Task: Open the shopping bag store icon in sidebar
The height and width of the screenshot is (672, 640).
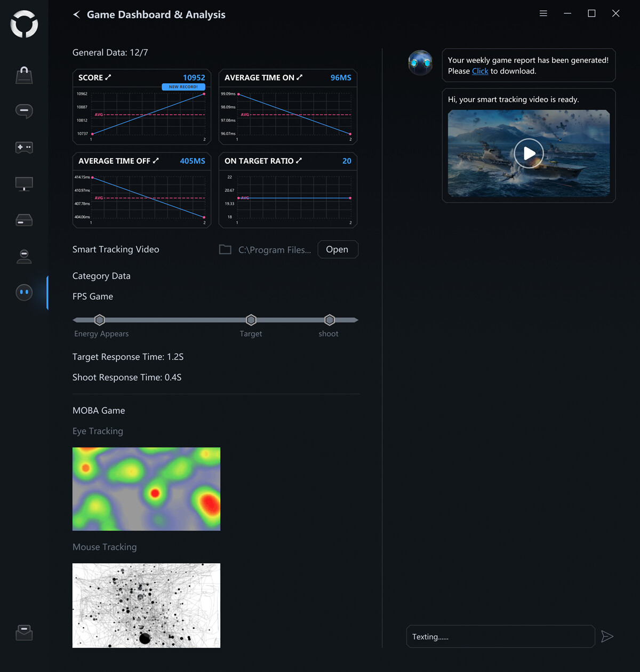Action: point(24,75)
